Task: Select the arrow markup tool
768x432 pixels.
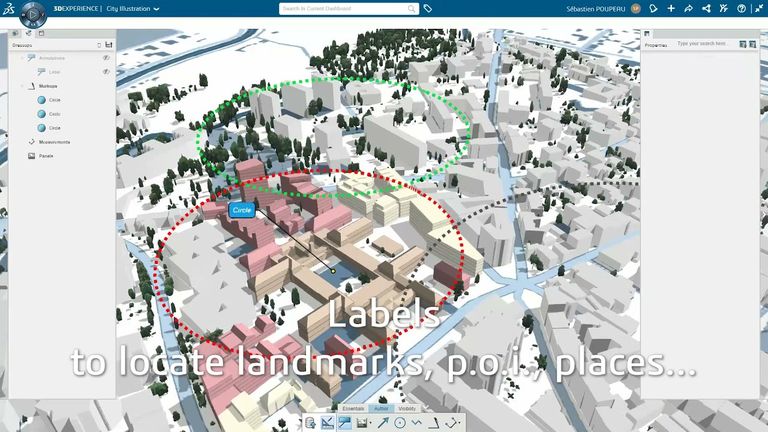Action: click(x=382, y=423)
